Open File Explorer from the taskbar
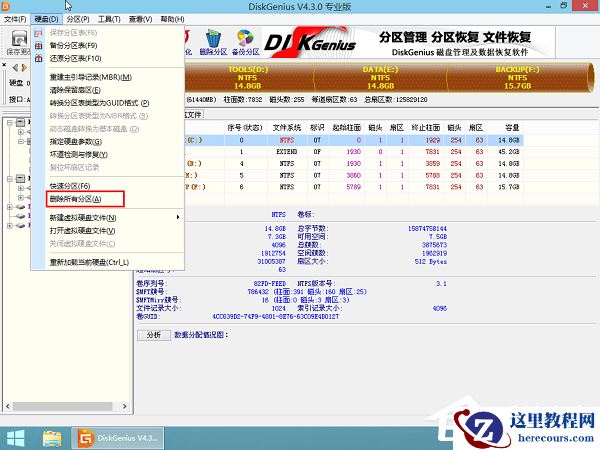Viewport: 600px width, 450px height. [52, 439]
